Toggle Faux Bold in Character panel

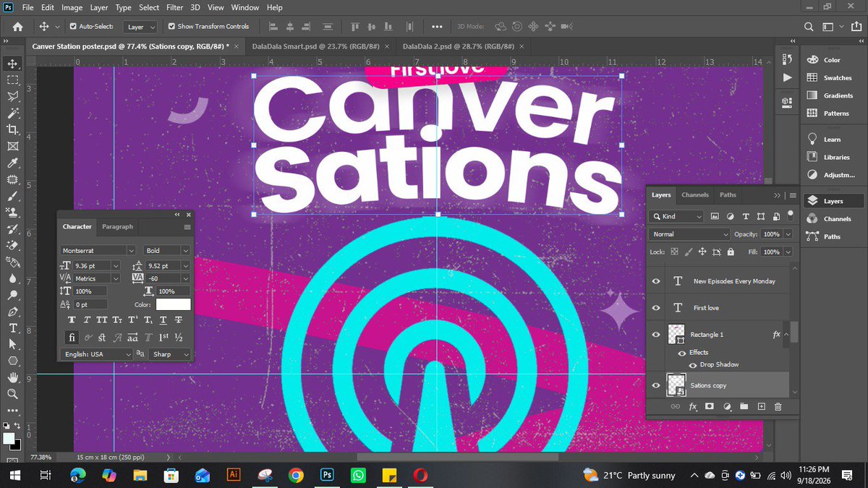[x=72, y=320]
